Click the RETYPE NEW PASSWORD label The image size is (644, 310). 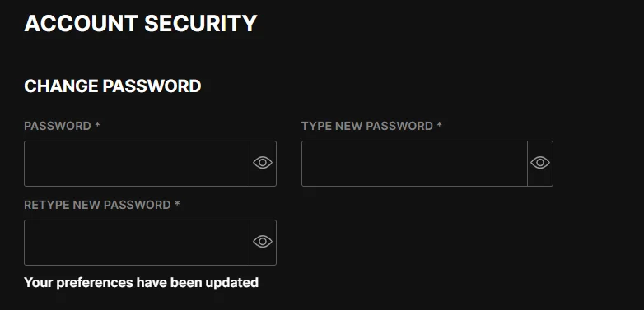click(97, 205)
